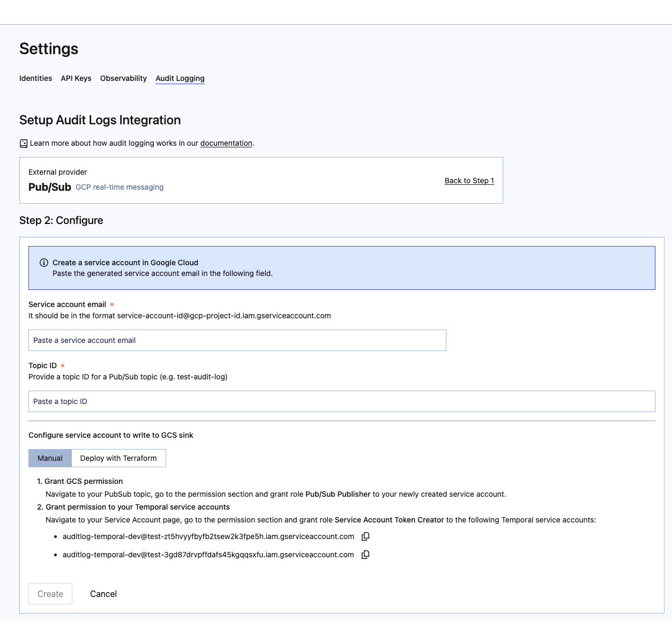Copy the fpe5h Temporal service account email
This screenshot has height=620, width=672.
tap(365, 536)
